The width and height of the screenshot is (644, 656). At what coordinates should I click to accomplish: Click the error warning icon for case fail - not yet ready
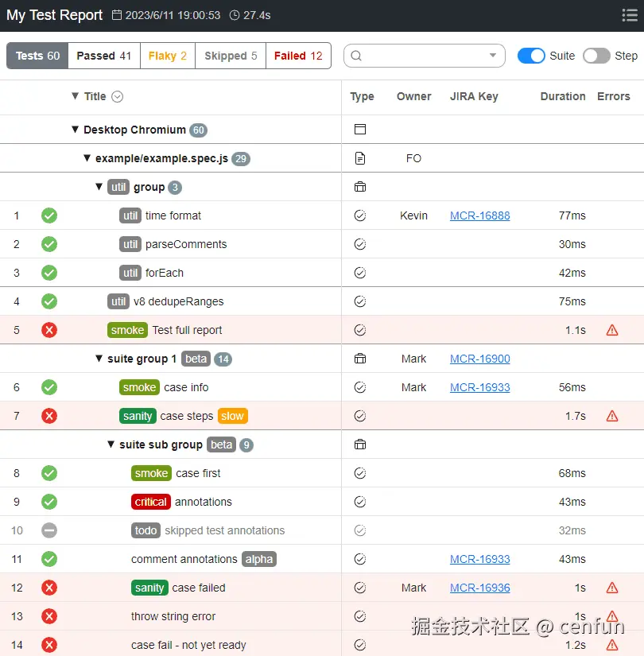(612, 645)
